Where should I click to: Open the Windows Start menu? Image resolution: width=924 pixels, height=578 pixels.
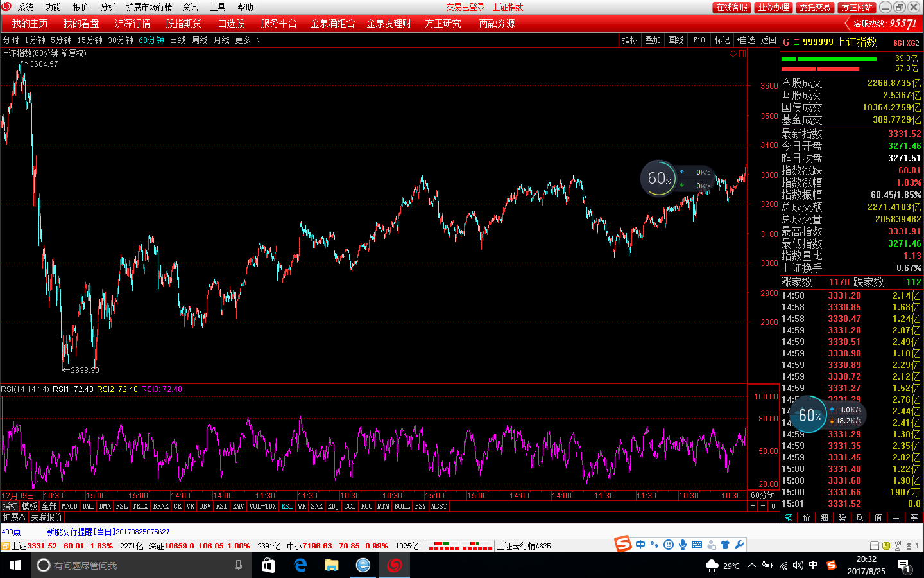pos(15,565)
